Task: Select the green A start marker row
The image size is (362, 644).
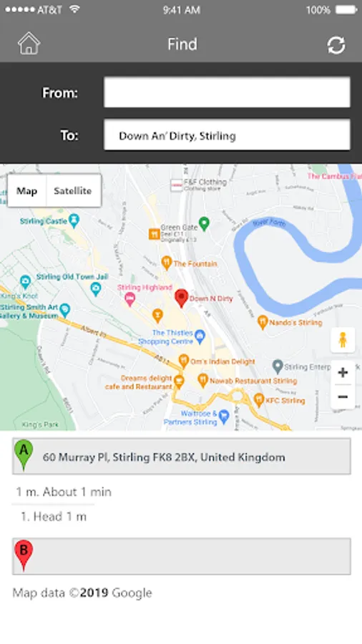Action: coord(182,457)
